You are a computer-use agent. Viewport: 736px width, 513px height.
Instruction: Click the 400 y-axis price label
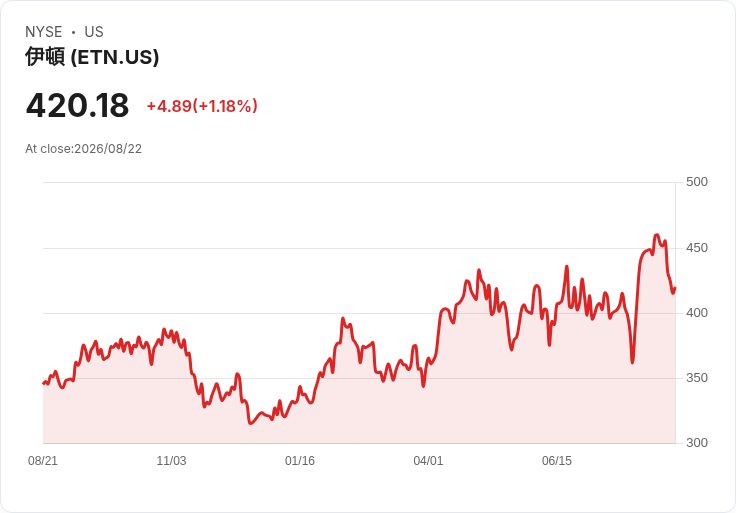[x=697, y=313]
